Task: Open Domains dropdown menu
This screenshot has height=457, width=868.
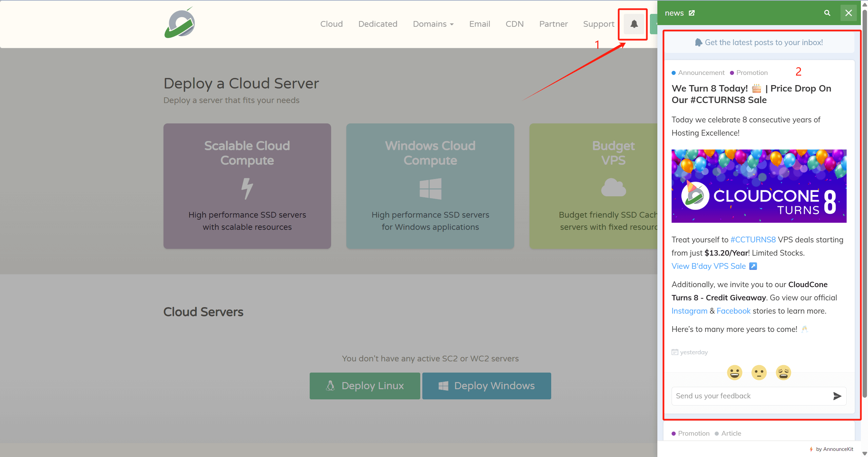Action: (x=433, y=24)
